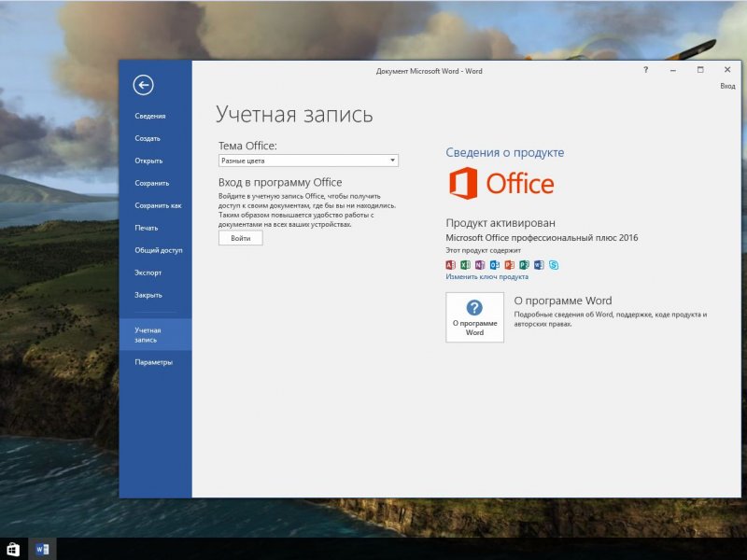The height and width of the screenshot is (560, 747).
Task: Click the orange Office logo
Action: point(501,183)
